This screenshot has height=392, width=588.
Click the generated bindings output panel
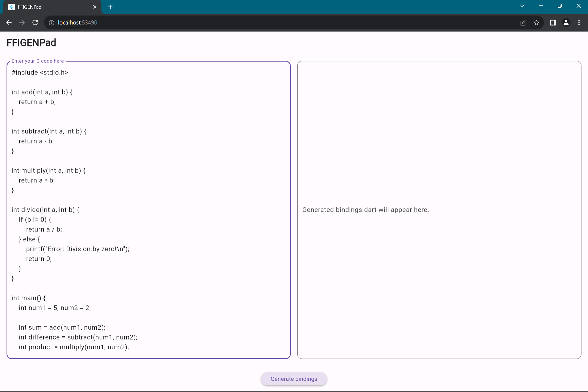click(439, 136)
